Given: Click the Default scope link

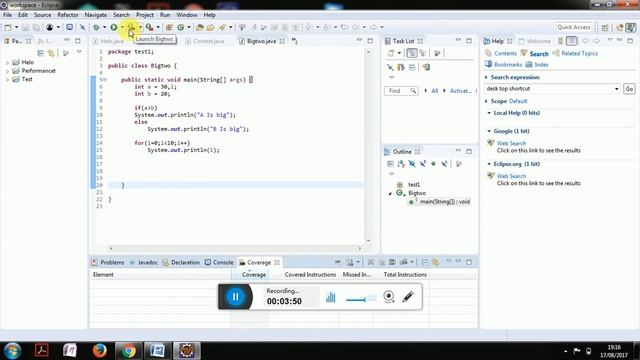Looking at the screenshot, I should point(518,101).
